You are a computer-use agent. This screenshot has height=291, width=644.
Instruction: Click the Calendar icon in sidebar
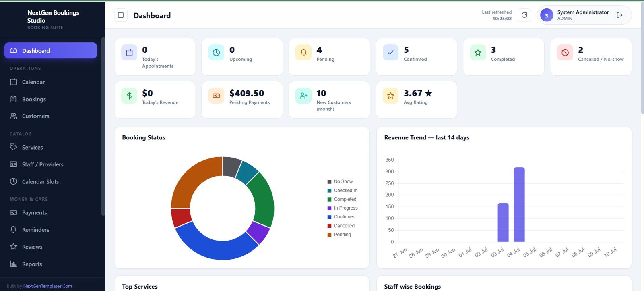13,82
